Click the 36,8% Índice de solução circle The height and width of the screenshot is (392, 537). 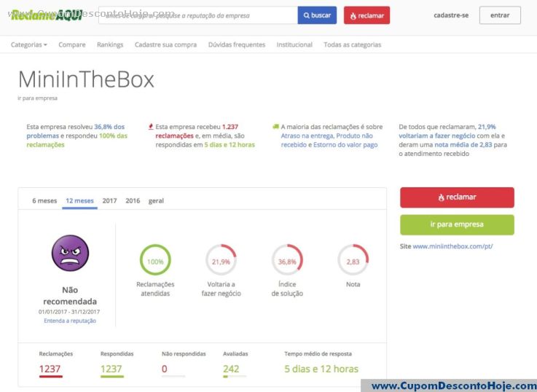click(x=287, y=259)
